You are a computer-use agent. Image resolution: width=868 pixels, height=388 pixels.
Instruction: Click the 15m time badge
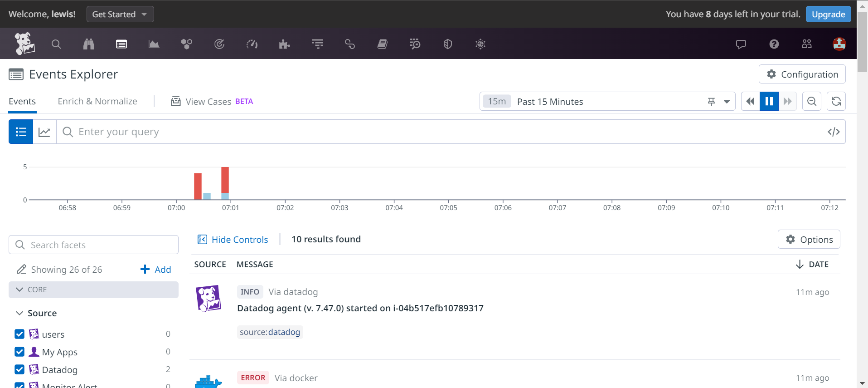[x=497, y=101]
